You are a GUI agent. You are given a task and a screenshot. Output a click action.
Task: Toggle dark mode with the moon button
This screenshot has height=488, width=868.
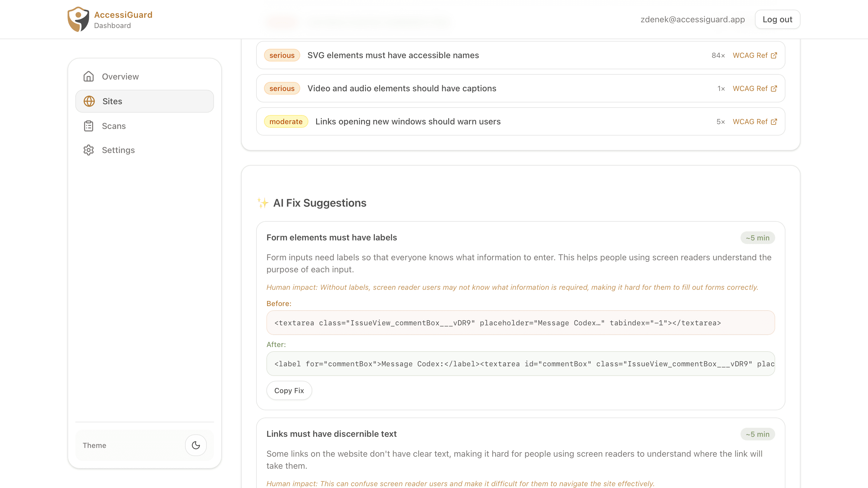(x=196, y=445)
